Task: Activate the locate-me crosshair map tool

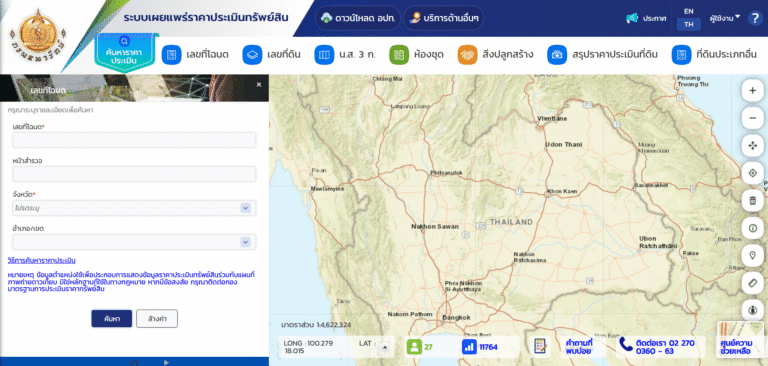Action: coord(753,173)
